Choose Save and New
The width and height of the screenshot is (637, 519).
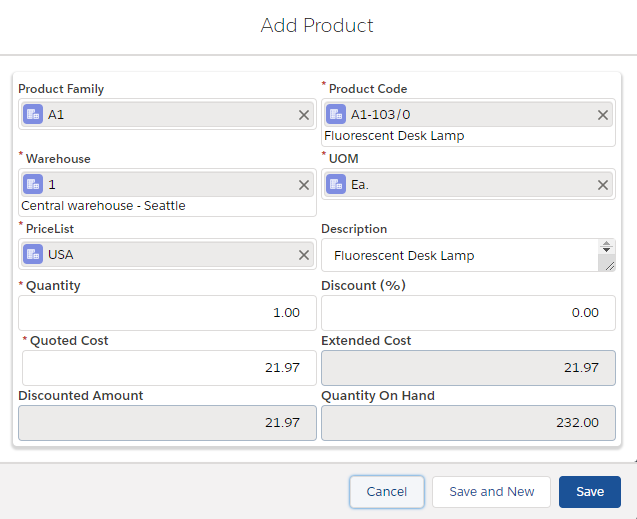(492, 492)
